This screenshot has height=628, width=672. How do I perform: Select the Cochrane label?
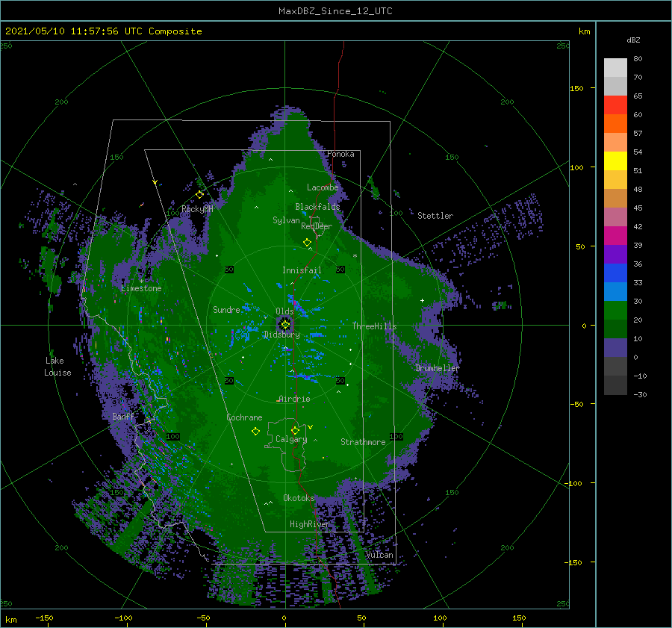(244, 417)
